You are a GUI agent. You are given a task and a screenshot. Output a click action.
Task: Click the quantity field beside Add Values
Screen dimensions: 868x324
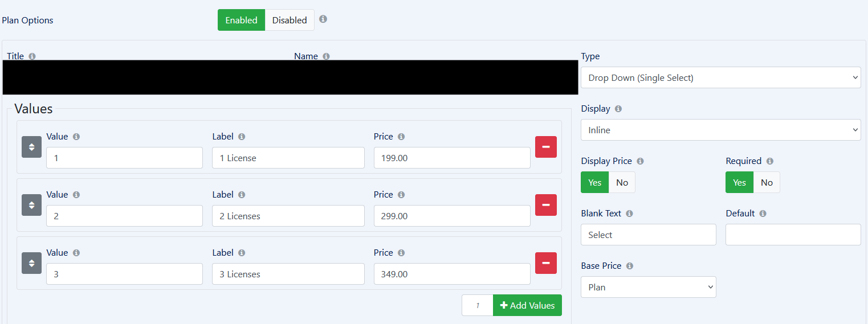click(x=477, y=305)
